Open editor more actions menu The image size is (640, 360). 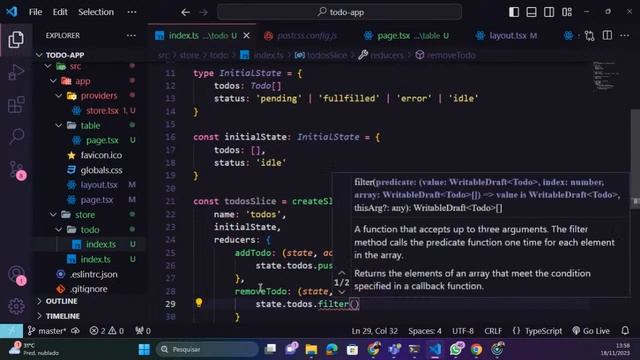624,36
